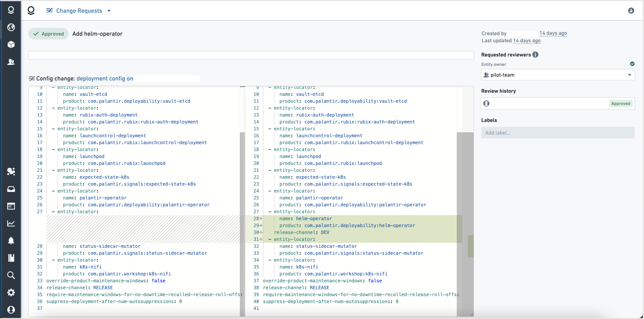Open the inbox tray icon in sidebar
The height and width of the screenshot is (319, 644).
11,189
